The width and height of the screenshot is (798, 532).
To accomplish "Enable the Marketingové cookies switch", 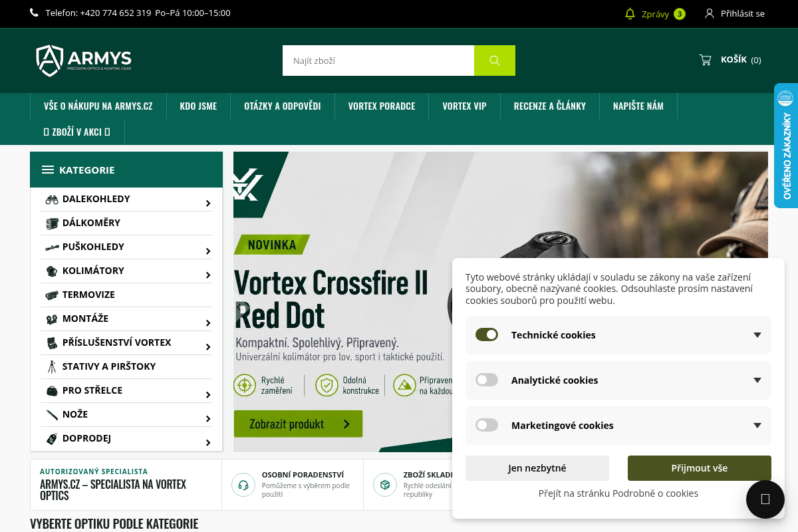I will 487,425.
